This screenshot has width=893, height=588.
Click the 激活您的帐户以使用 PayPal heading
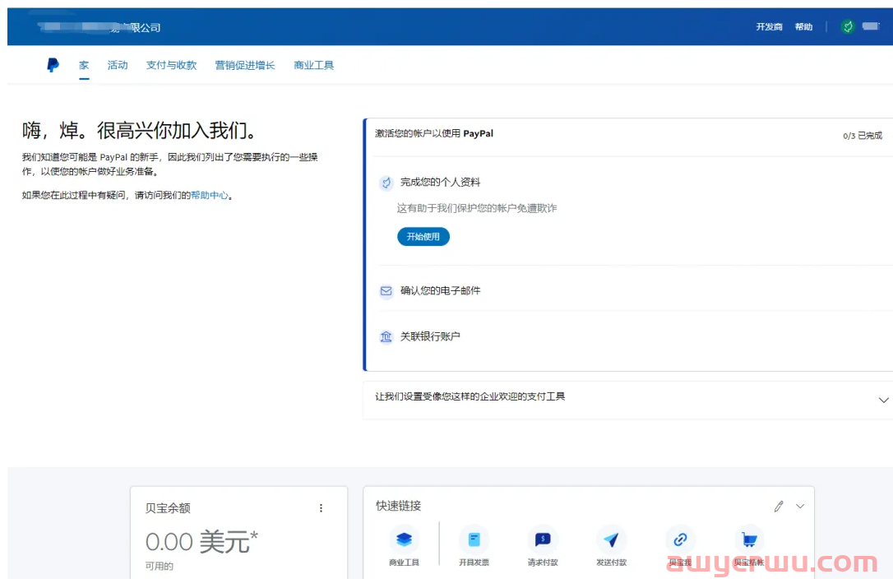coord(434,133)
